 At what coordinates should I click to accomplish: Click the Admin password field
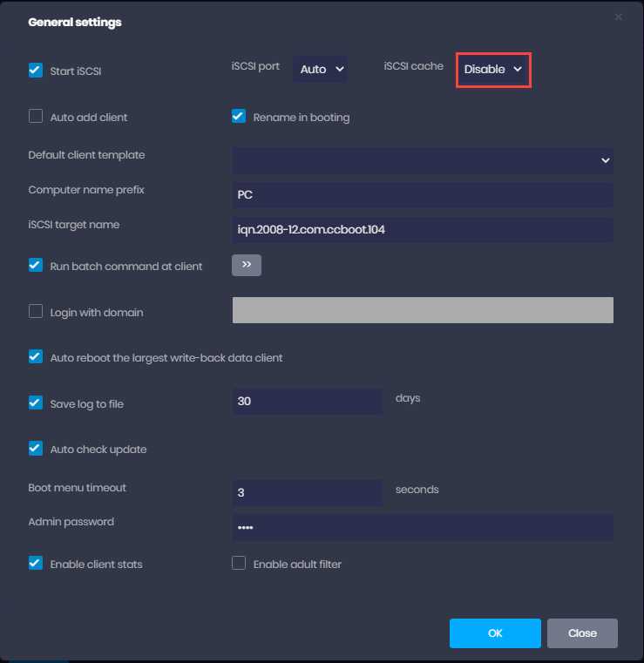click(x=422, y=527)
